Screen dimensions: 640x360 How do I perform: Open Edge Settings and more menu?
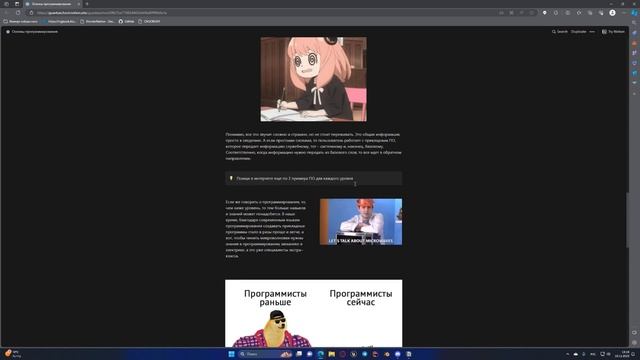pos(624,13)
